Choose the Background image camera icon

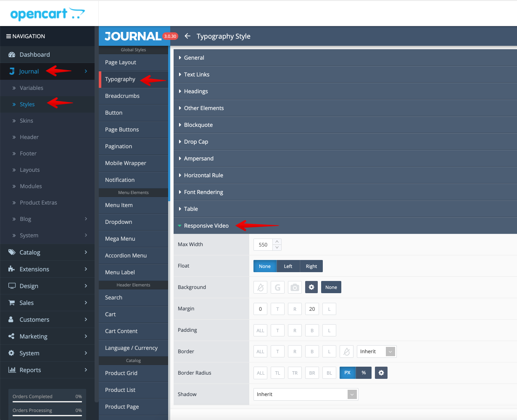coord(295,287)
